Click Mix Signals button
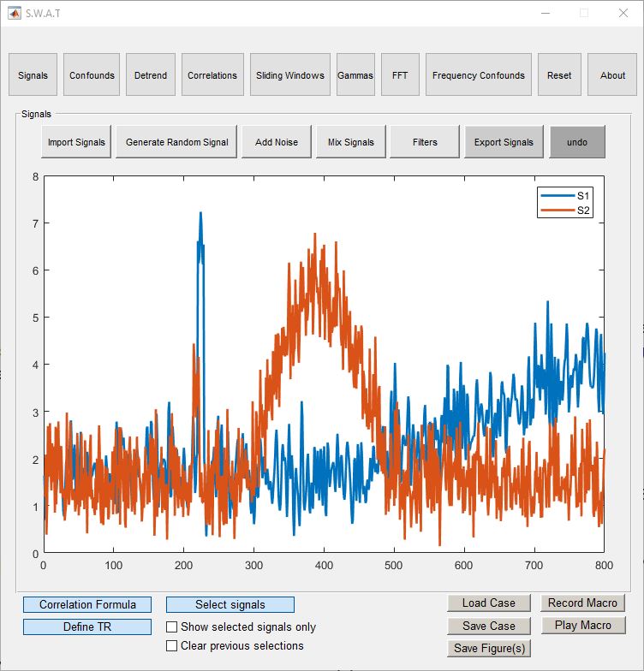 click(351, 142)
